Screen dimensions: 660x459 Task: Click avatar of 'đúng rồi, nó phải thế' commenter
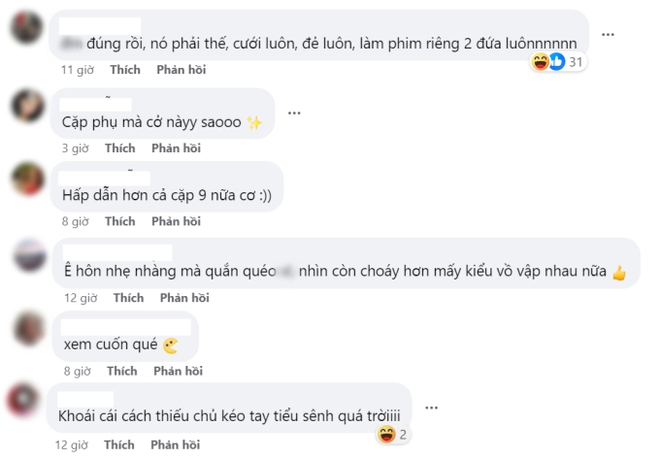click(26, 27)
